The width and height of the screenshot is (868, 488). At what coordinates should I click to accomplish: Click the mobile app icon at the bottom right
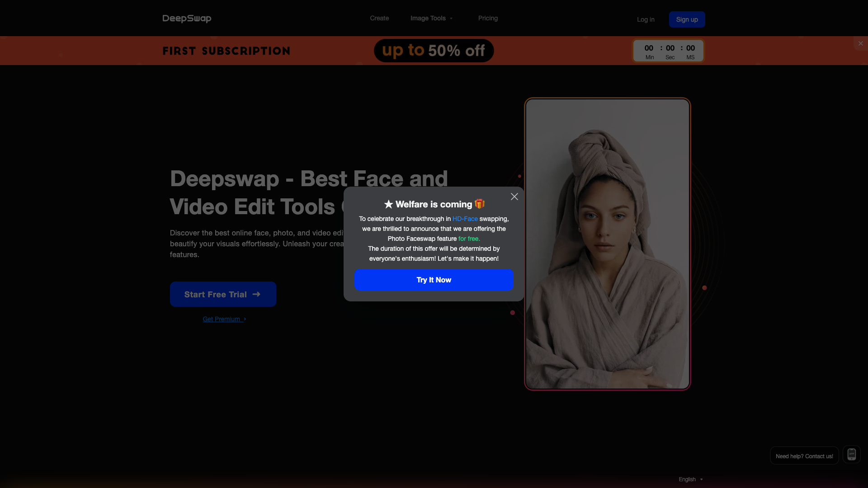coord(851,455)
